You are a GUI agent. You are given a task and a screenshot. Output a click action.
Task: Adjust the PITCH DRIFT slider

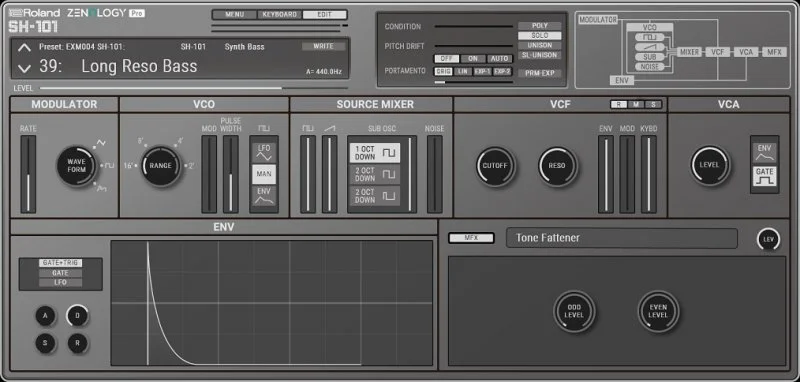473,46
